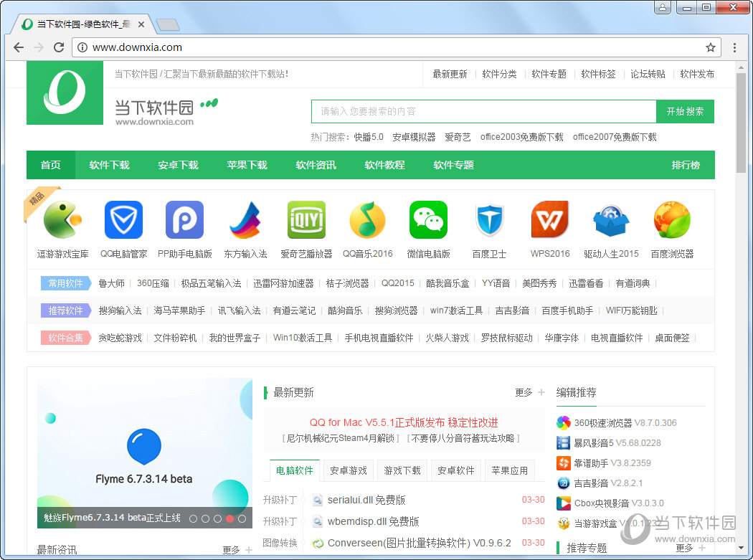Switch to the 游戏下载 tab
Viewport: 753px width, 560px height.
402,470
